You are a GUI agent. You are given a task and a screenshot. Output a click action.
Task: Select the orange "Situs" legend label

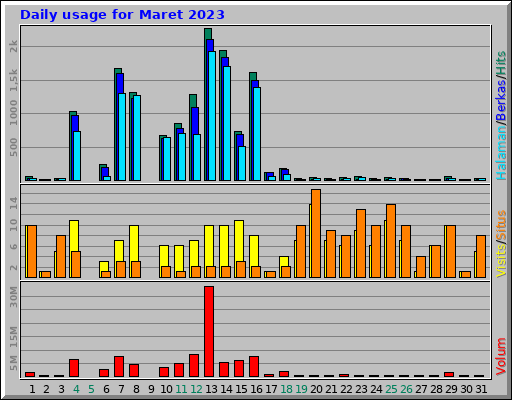[501, 225]
